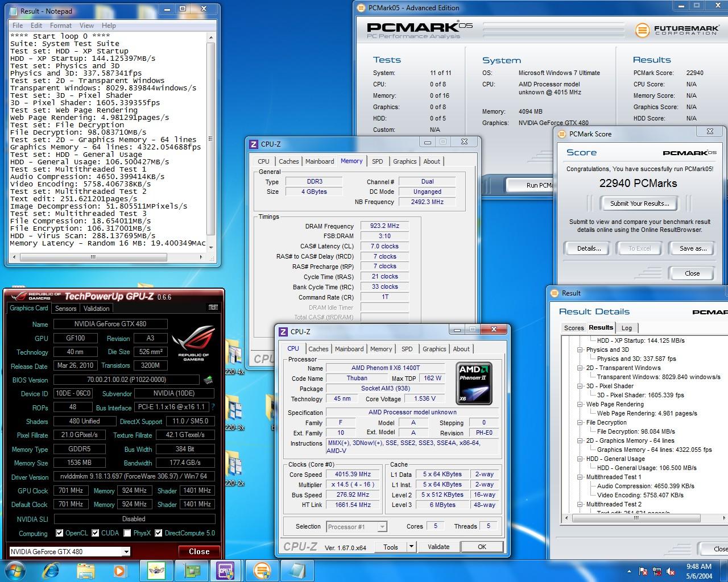The image size is (728, 582).
Task: Click the DRAM Frequency 923.2 MHz value
Action: pyautogui.click(x=384, y=226)
